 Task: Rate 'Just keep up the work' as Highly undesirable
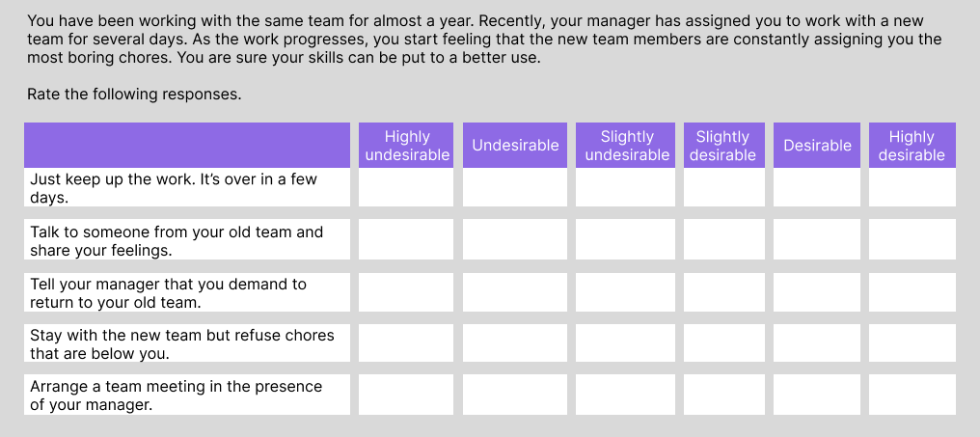(x=406, y=187)
